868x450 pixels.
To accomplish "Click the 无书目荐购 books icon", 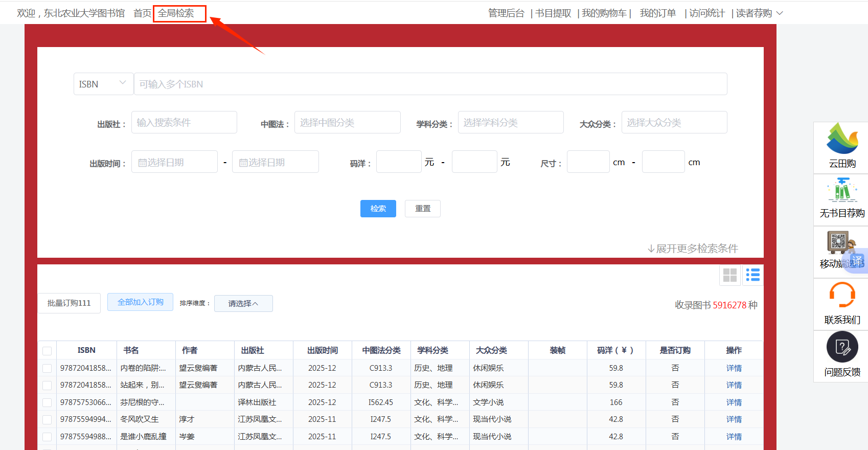I will [x=842, y=190].
